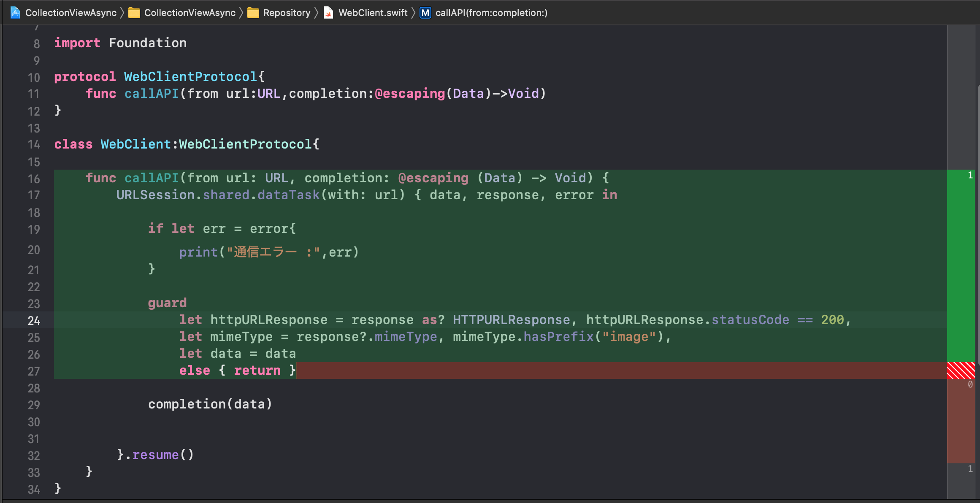The image size is (980, 503).
Task: Click the CollectionViewAsync group folder icon
Action: click(x=134, y=13)
